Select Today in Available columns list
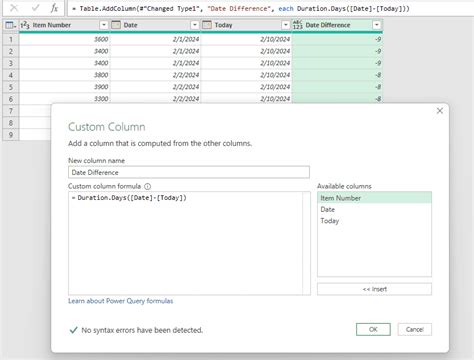 374,221
